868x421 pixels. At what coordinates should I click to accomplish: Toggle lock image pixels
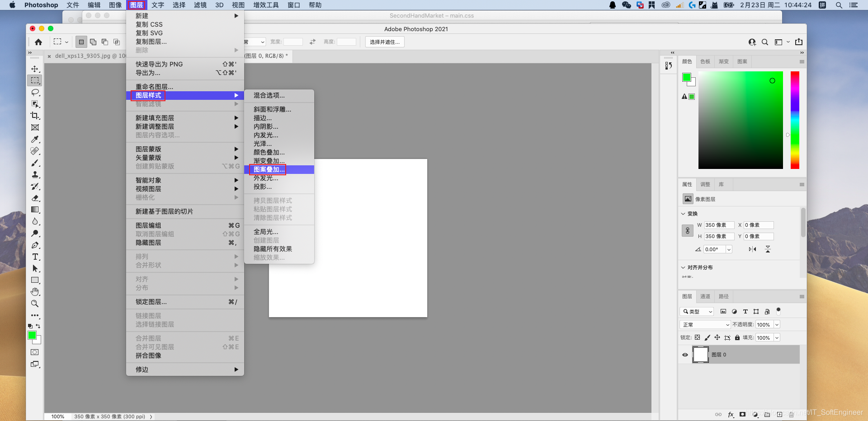tap(708, 337)
